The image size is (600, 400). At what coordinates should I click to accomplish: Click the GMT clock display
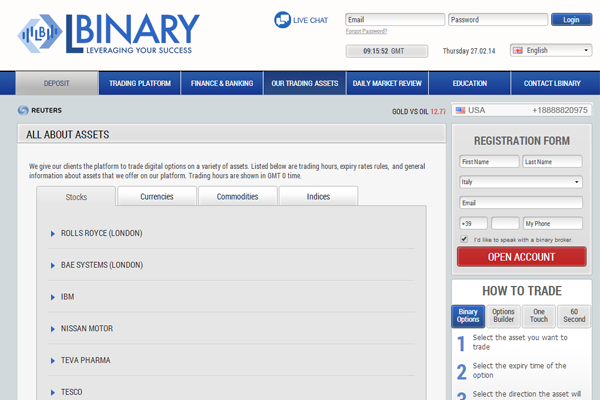click(387, 51)
